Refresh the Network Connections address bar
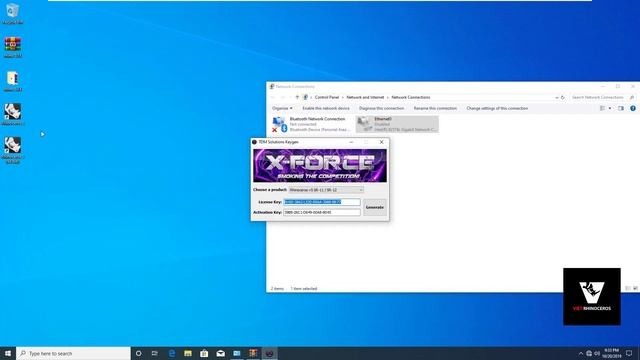 tap(562, 98)
